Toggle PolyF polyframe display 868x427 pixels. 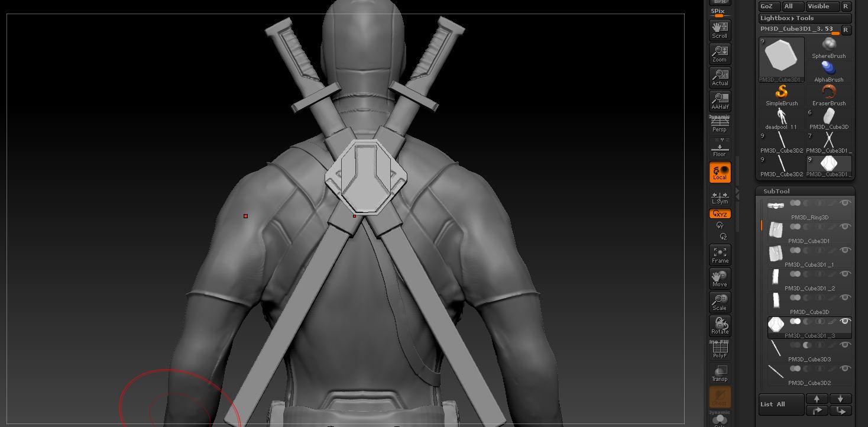[x=720, y=350]
